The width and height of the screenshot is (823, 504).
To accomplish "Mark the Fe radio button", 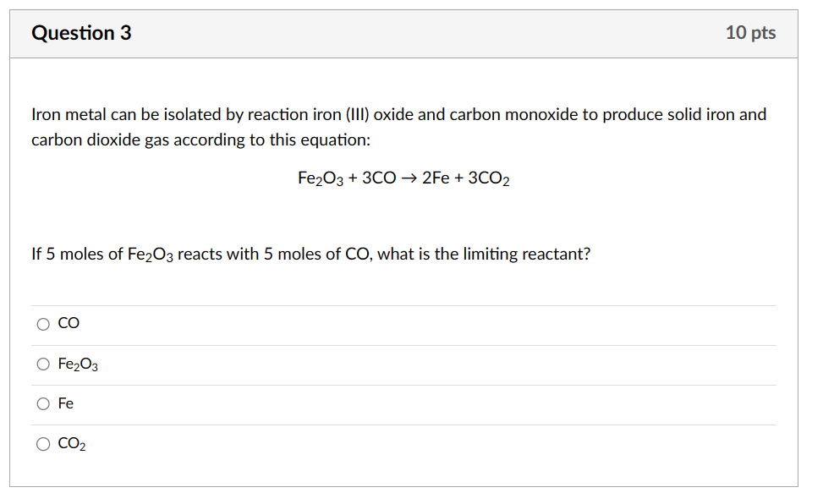I will [x=43, y=404].
